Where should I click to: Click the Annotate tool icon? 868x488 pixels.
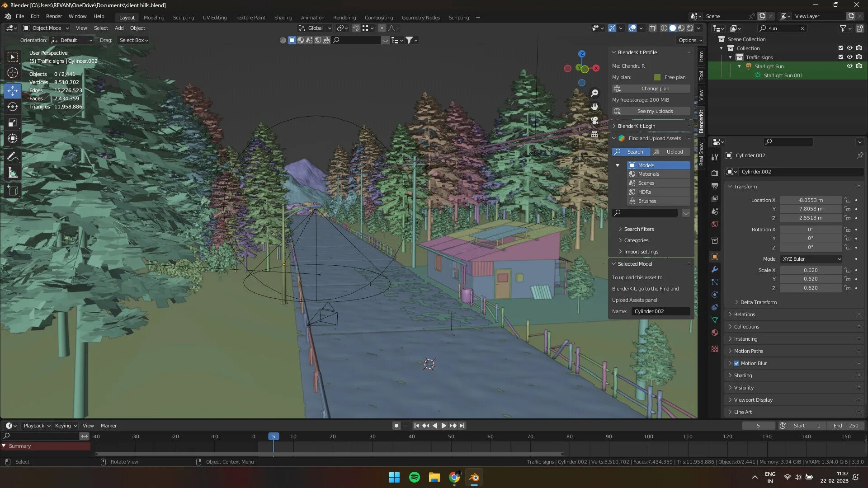pos(13,156)
